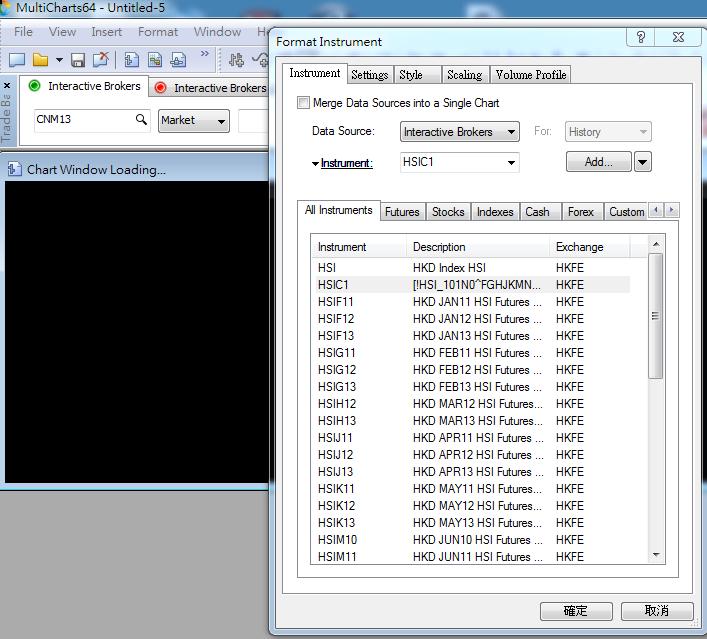The image size is (707, 639).
Task: Sort by the Instrument column header
Action: pyautogui.click(x=359, y=247)
